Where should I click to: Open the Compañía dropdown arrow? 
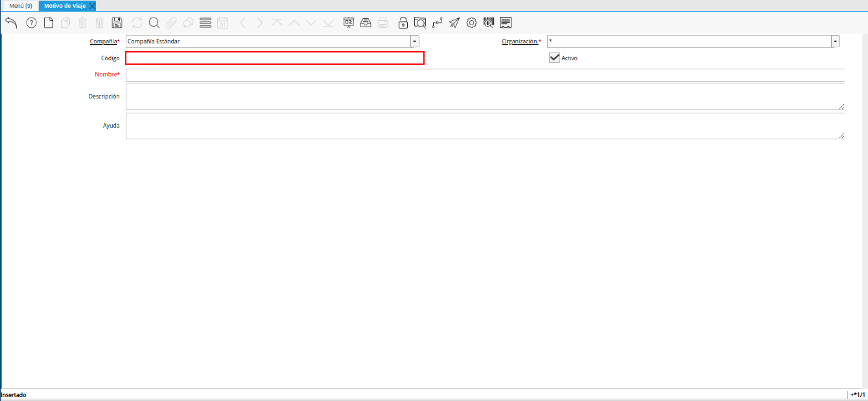(x=415, y=41)
